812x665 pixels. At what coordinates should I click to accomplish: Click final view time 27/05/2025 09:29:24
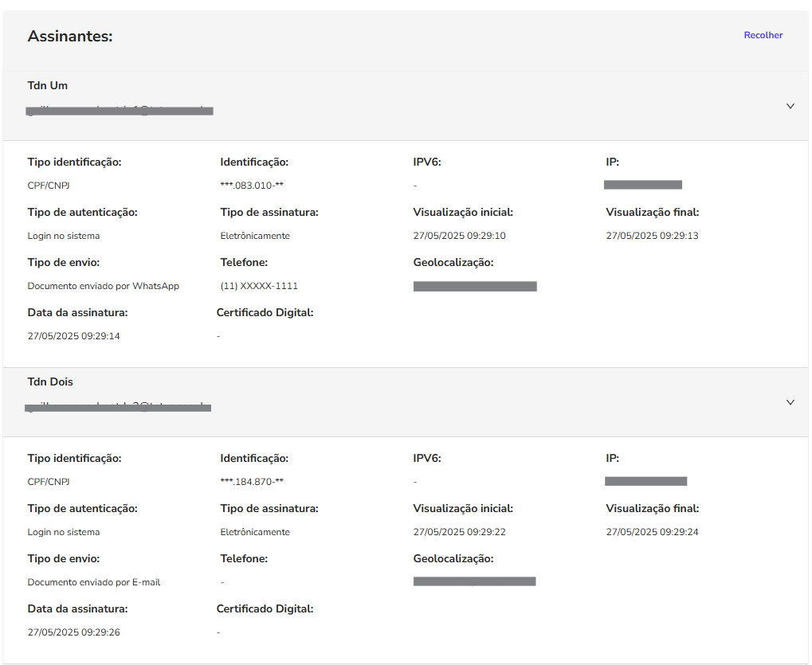(x=652, y=532)
